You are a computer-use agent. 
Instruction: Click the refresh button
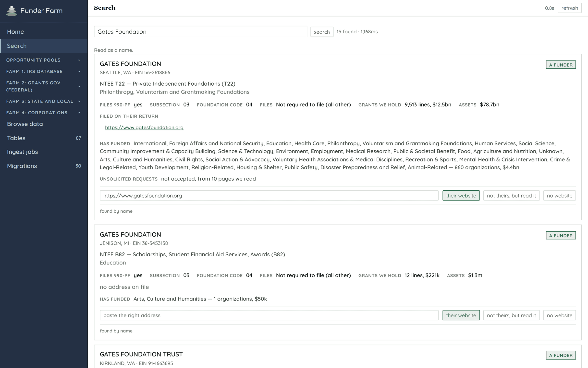pos(570,8)
